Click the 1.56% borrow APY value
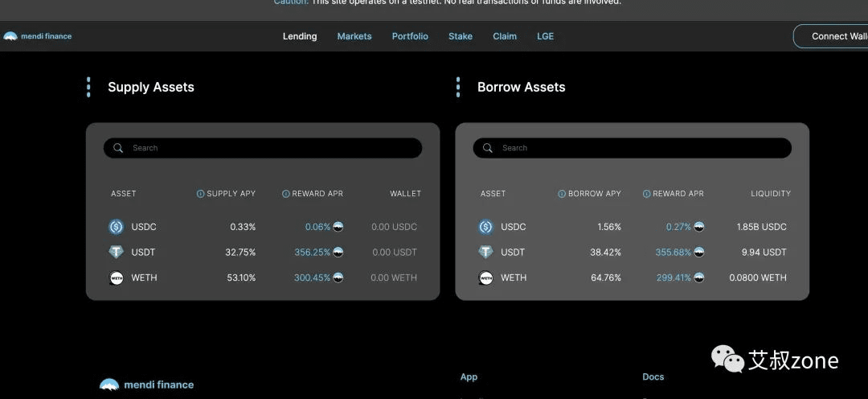Screen dimensions: 868x399 pyautogui.click(x=609, y=227)
